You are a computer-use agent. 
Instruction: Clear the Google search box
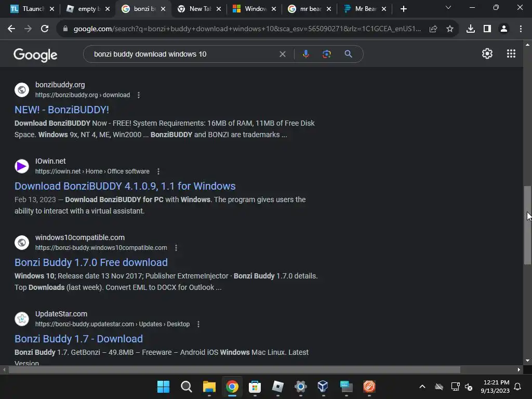pos(282,54)
